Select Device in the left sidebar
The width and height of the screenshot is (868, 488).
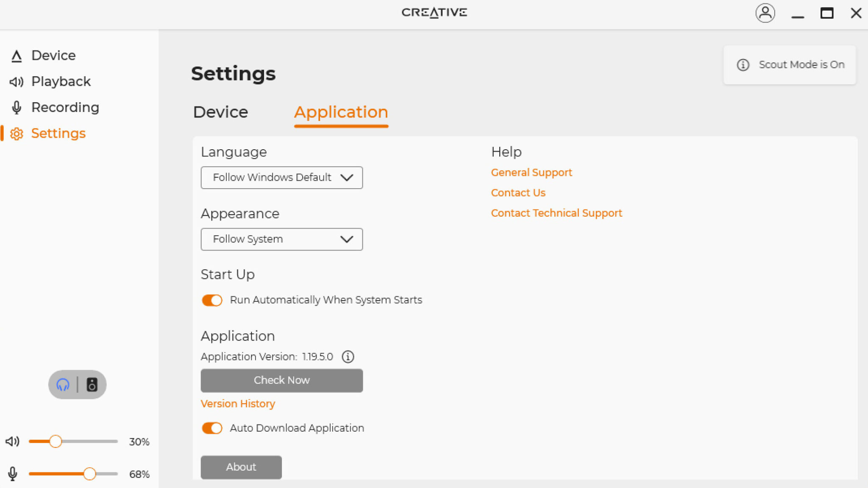[53, 56]
